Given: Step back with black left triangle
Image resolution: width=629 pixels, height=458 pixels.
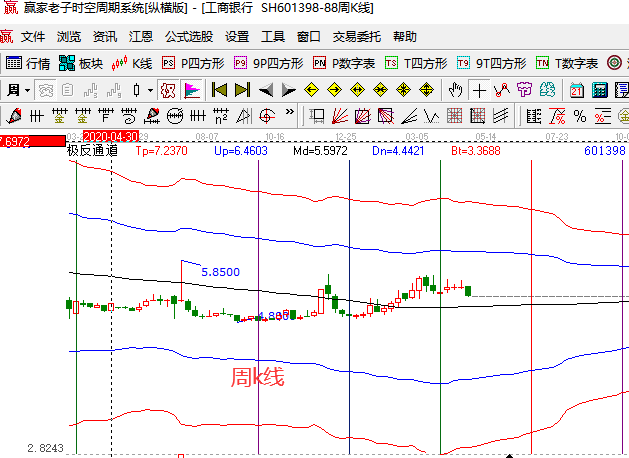Looking at the screenshot, I should pyautogui.click(x=266, y=90).
